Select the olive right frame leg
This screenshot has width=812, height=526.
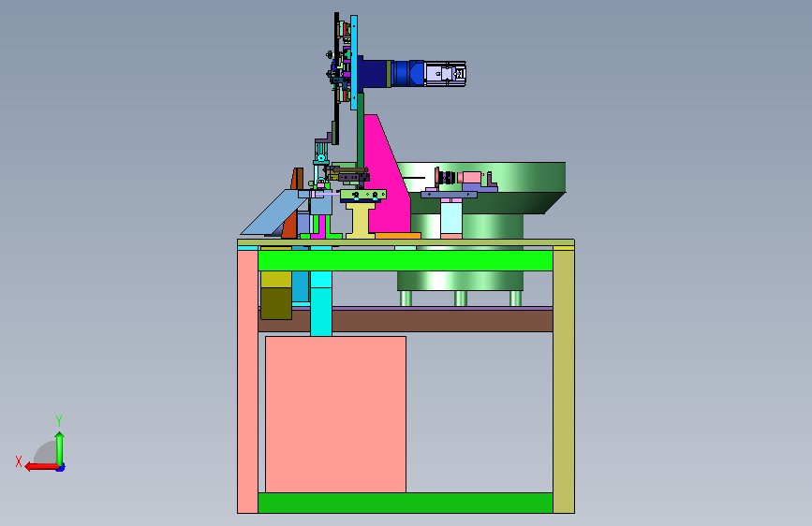pyautogui.click(x=564, y=382)
